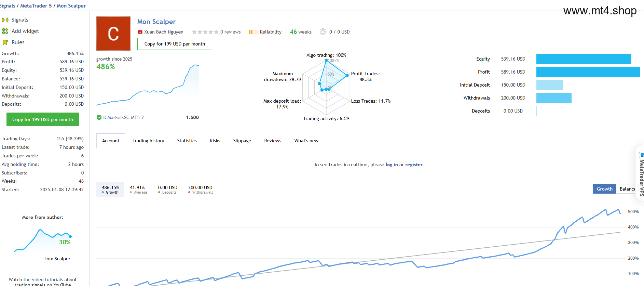
Task: Click the "7 hours ago" latest trade value
Action: tap(71, 147)
